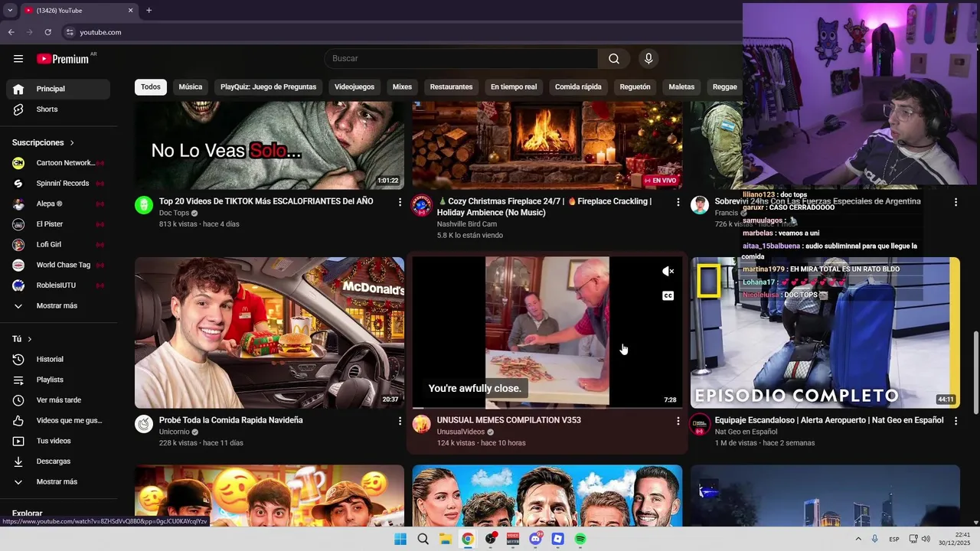Open Spinnin' Records subscription channel
This screenshot has height=551, width=980.
[58, 184]
